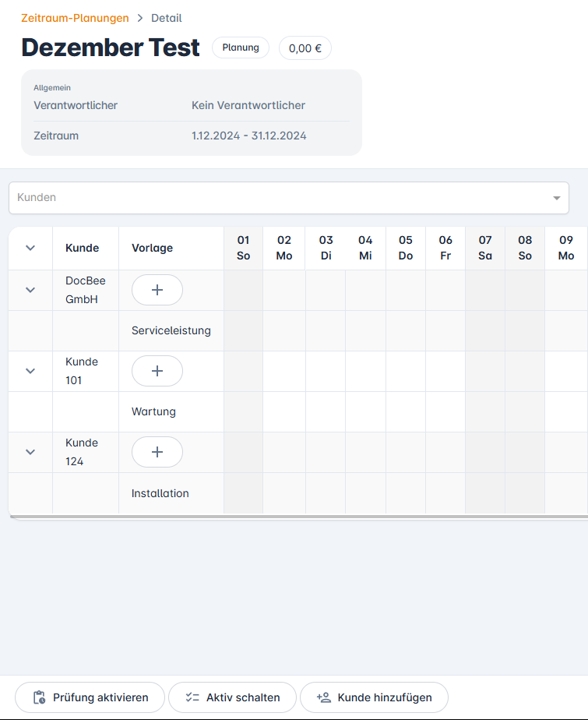Collapse the Kunde 124 row

[30, 452]
